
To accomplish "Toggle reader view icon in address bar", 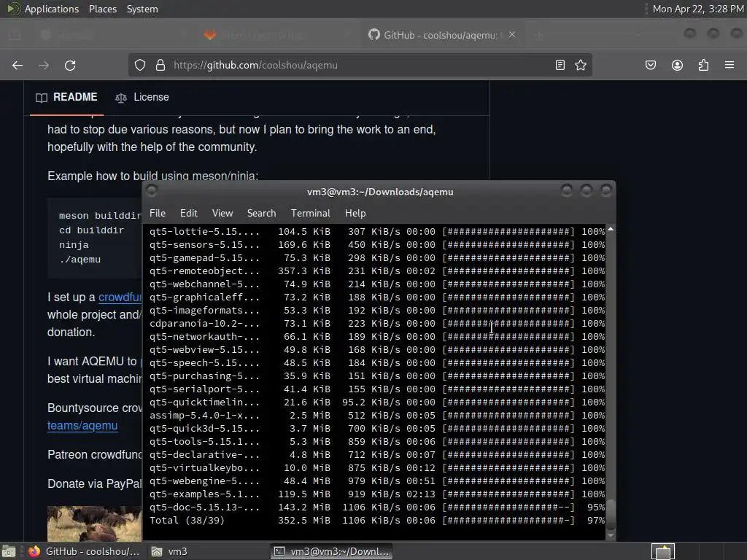I will coord(560,65).
